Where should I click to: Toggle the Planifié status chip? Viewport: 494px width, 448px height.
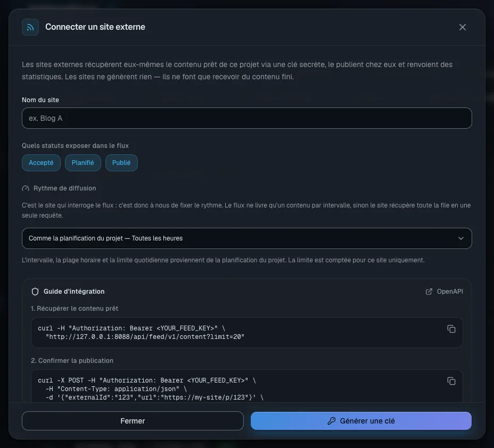83,163
